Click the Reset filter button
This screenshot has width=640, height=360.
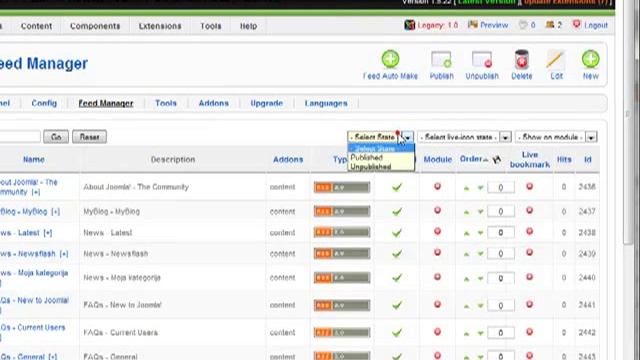click(x=89, y=137)
